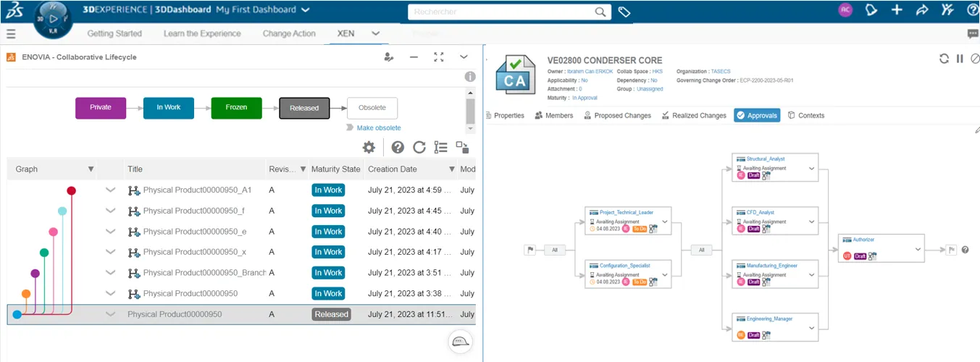Open My First Dashboard dropdown
This screenshot has height=362, width=980.
(x=305, y=10)
